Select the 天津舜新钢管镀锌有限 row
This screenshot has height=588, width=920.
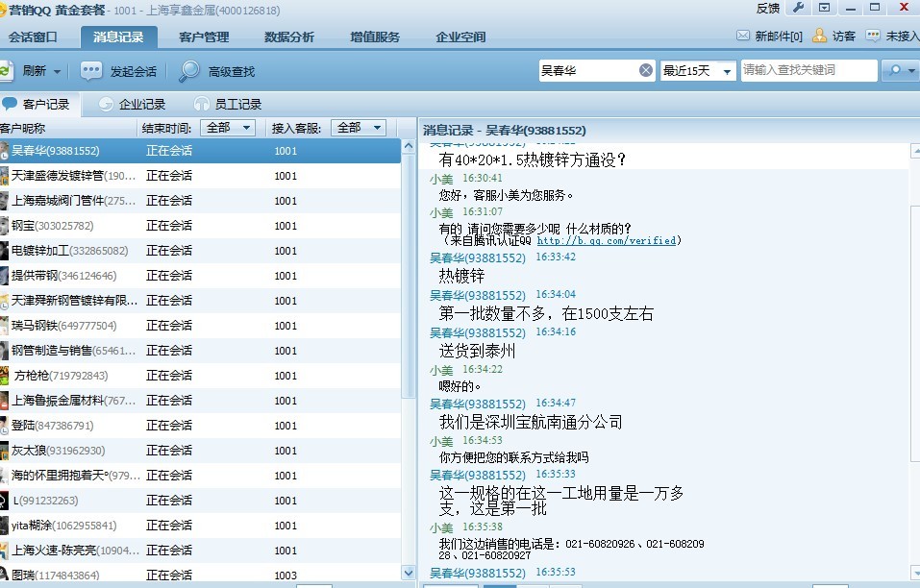pos(200,301)
